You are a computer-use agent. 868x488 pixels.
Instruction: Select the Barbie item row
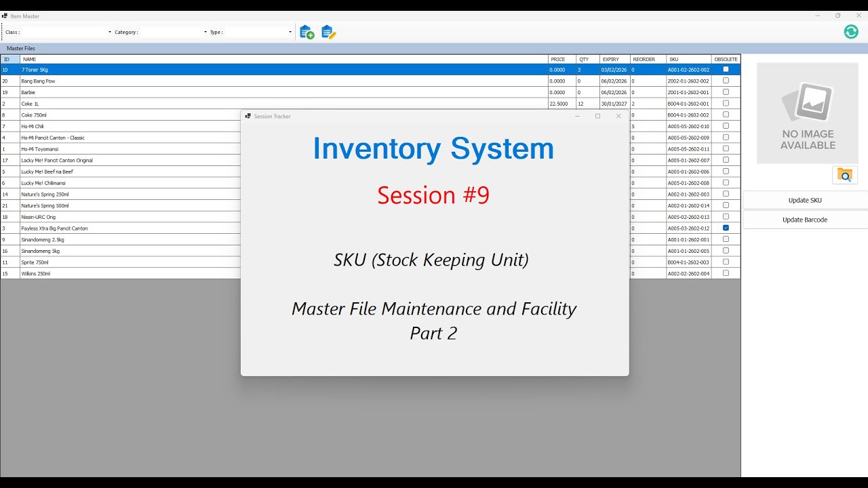coord(370,92)
